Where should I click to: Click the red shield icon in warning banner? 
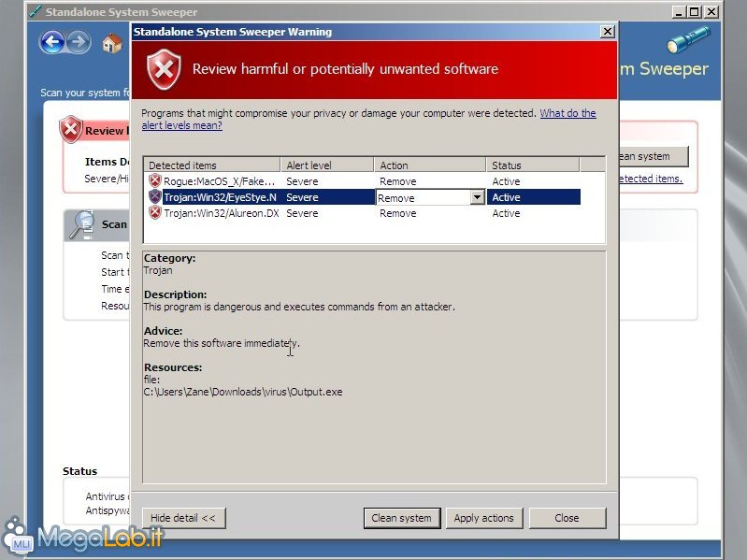pyautogui.click(x=164, y=70)
